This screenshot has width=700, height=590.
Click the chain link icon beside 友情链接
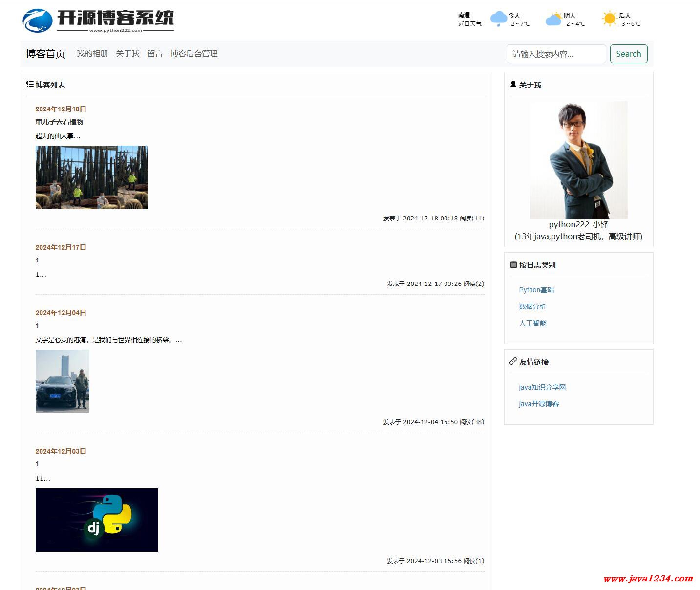513,361
